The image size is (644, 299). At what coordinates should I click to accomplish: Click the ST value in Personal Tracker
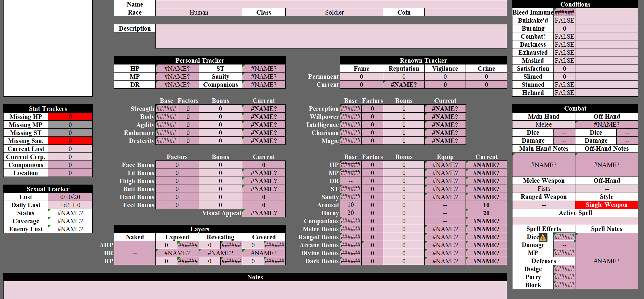(264, 68)
